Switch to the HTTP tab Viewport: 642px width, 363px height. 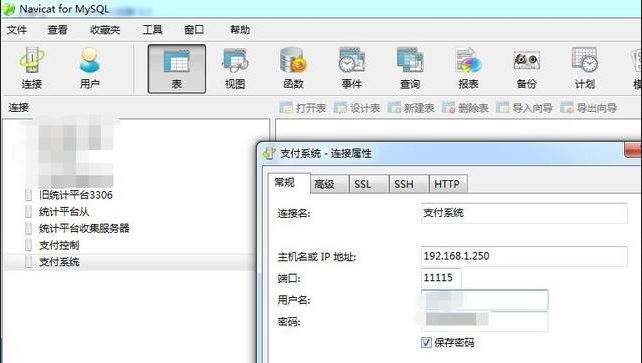point(447,184)
